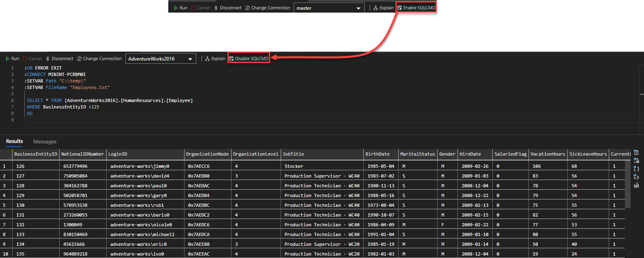644x258 pixels.
Task: Click the WHERE BusinessEntityID >125 line
Action: (x=63, y=107)
